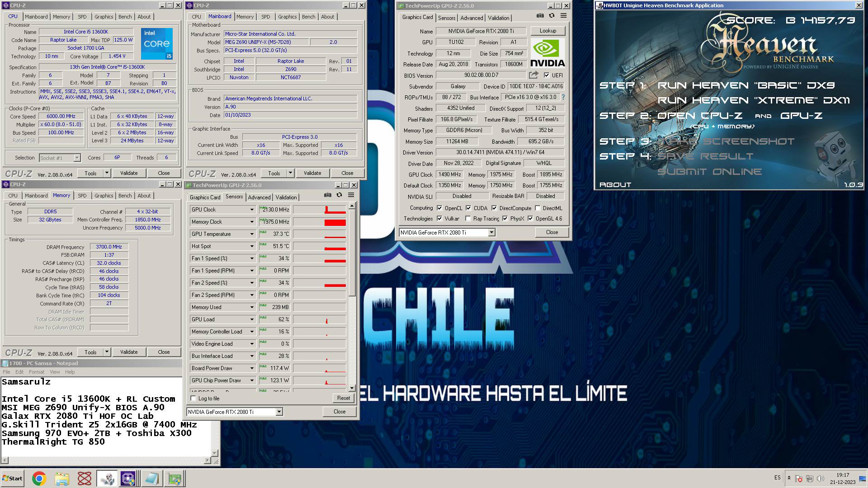Click the MAX indicator next to GPU Clock
This screenshot has width=868, height=488.
coord(263,208)
